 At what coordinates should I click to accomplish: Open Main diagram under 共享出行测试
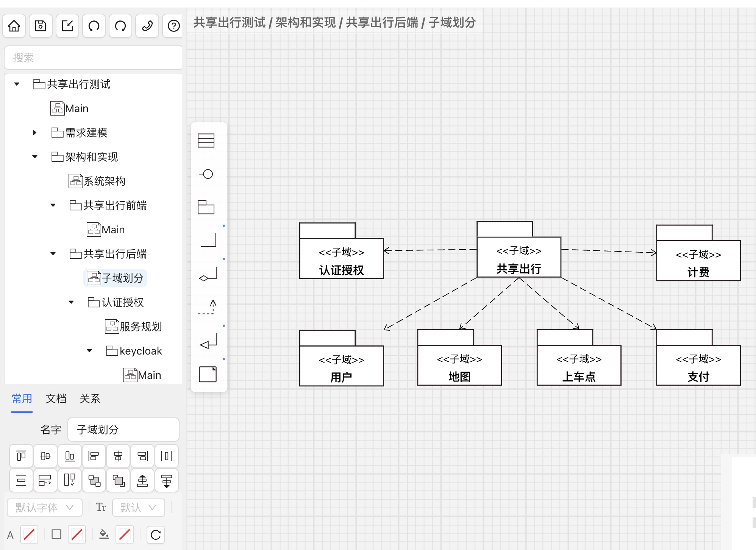click(x=69, y=108)
